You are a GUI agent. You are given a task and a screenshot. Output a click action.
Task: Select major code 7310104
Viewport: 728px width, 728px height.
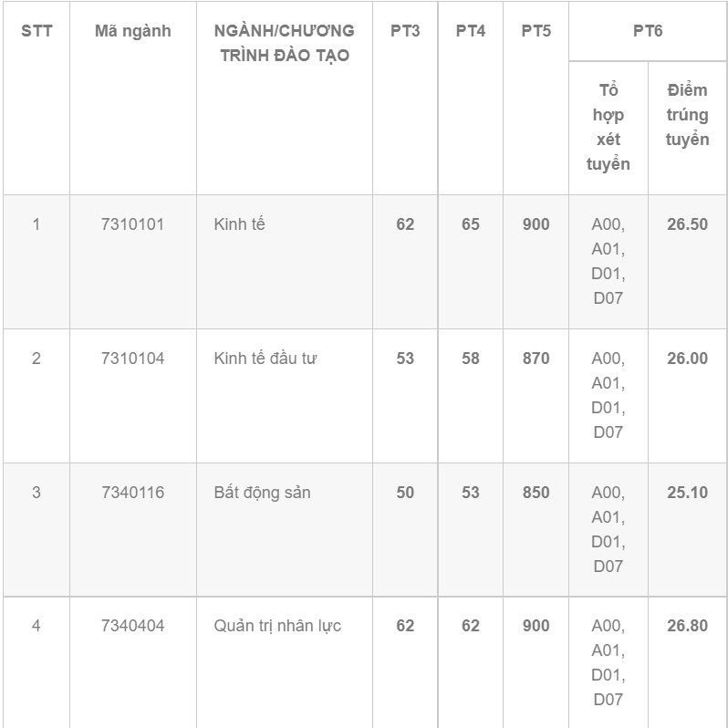coord(132,359)
